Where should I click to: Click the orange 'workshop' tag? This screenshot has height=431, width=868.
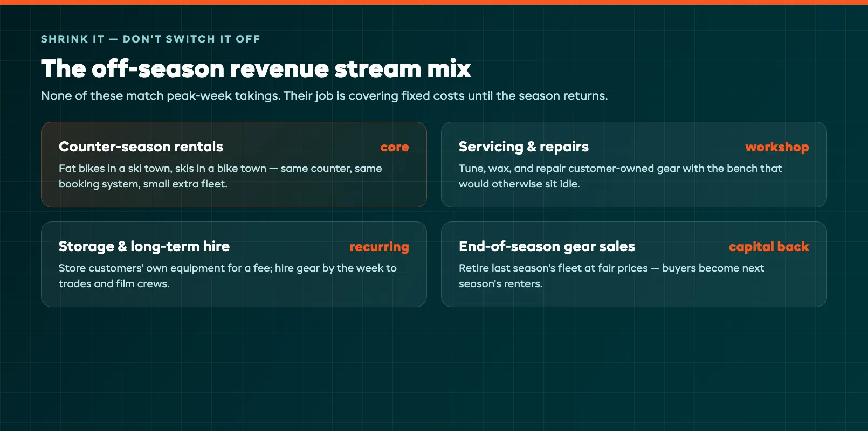(x=777, y=147)
